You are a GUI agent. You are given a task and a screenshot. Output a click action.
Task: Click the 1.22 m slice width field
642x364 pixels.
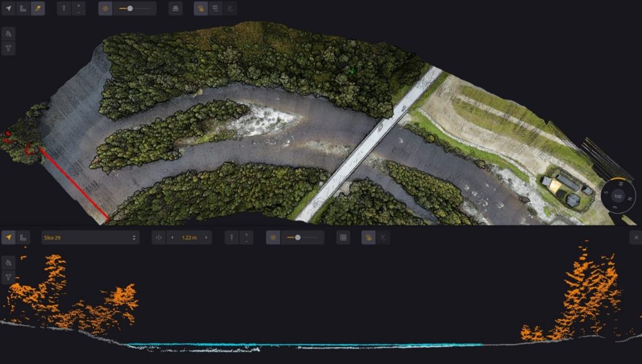[x=188, y=237]
